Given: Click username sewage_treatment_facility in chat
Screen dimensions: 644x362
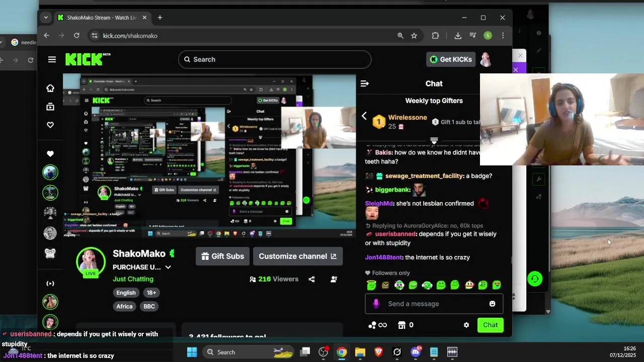Looking at the screenshot, I should pos(424,176).
